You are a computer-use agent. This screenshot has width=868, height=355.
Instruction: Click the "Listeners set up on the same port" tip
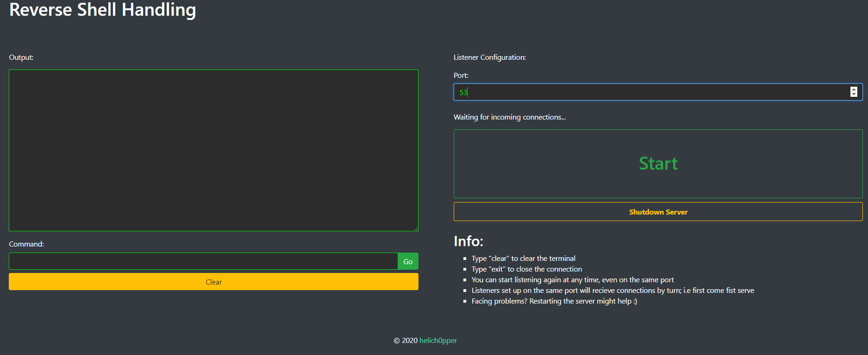[613, 291]
